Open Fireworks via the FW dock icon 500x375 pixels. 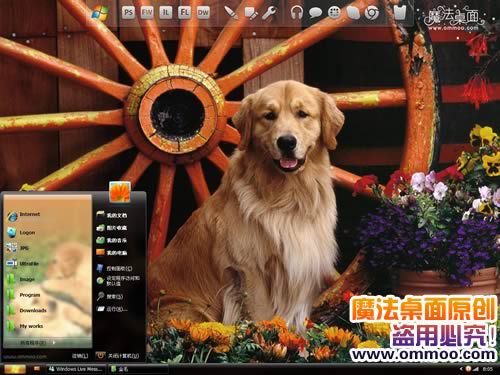click(147, 13)
